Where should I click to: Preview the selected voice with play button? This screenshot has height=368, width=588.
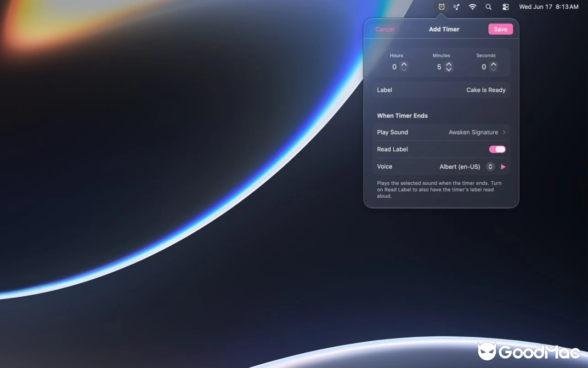[503, 167]
